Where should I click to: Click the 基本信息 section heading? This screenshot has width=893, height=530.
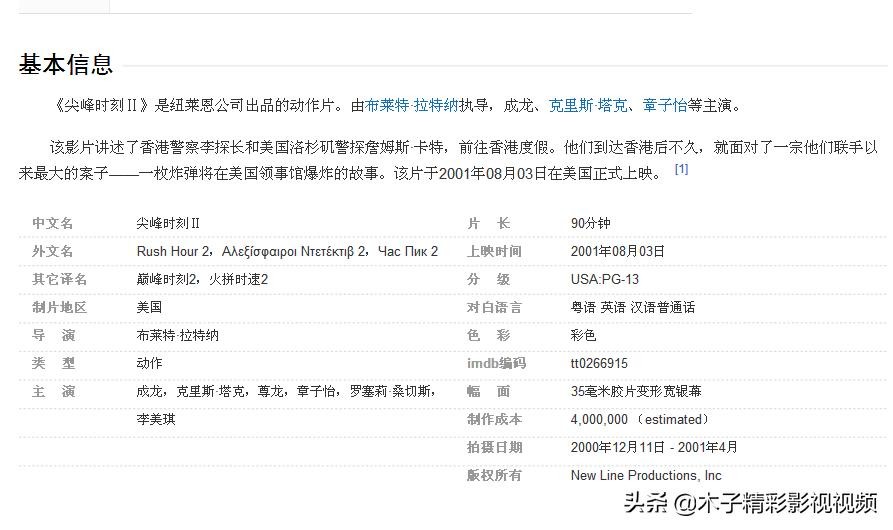(x=66, y=65)
